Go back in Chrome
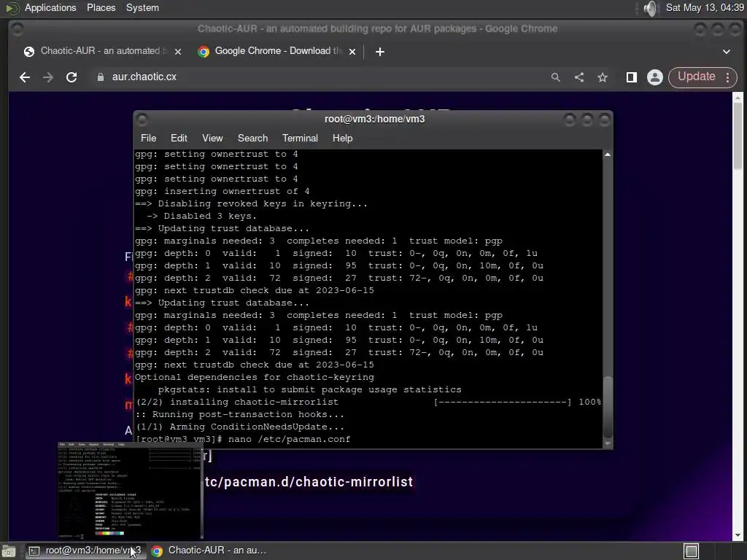Viewport: 747px width, 560px height. pyautogui.click(x=25, y=77)
